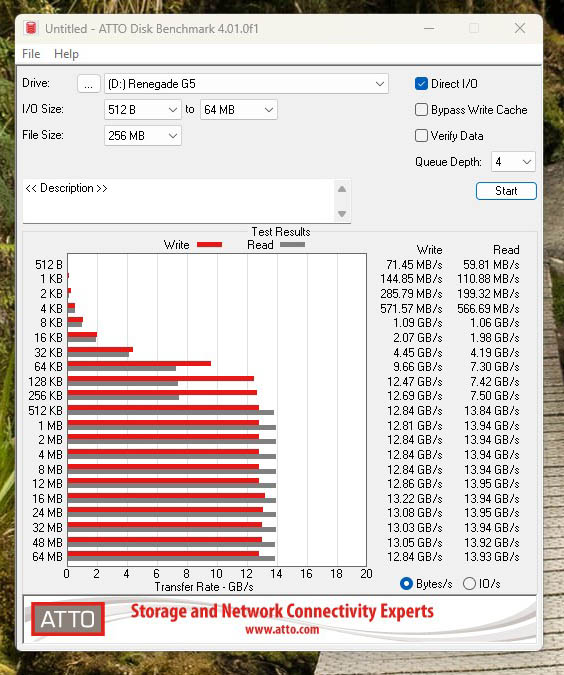The image size is (564, 675).
Task: Enable Bypass Write Cache option
Action: pos(421,110)
